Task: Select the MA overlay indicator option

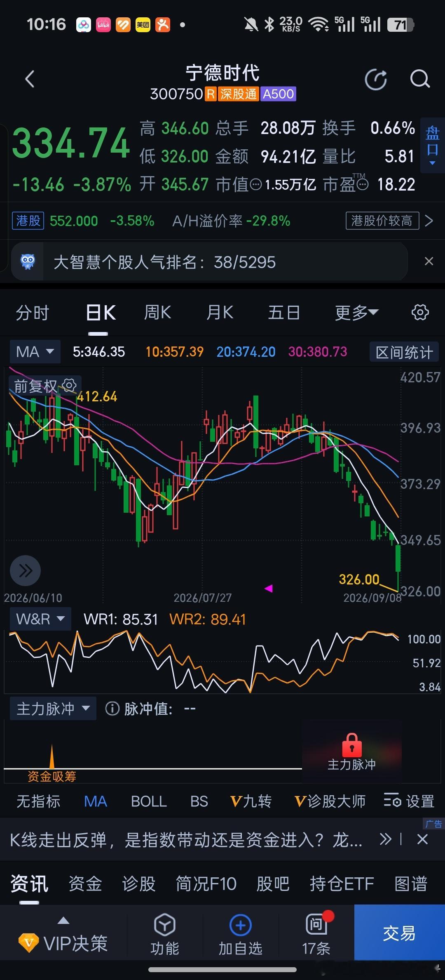Action: coord(96,801)
